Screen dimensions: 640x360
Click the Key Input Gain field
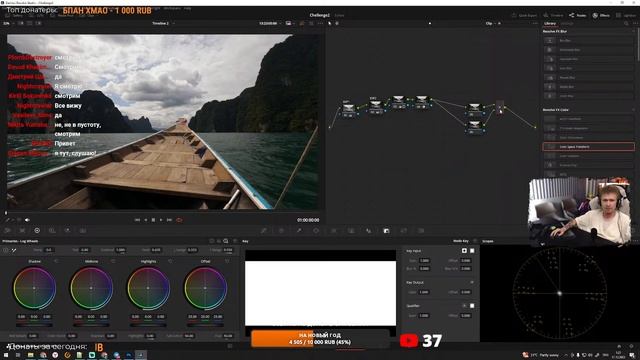424,260
